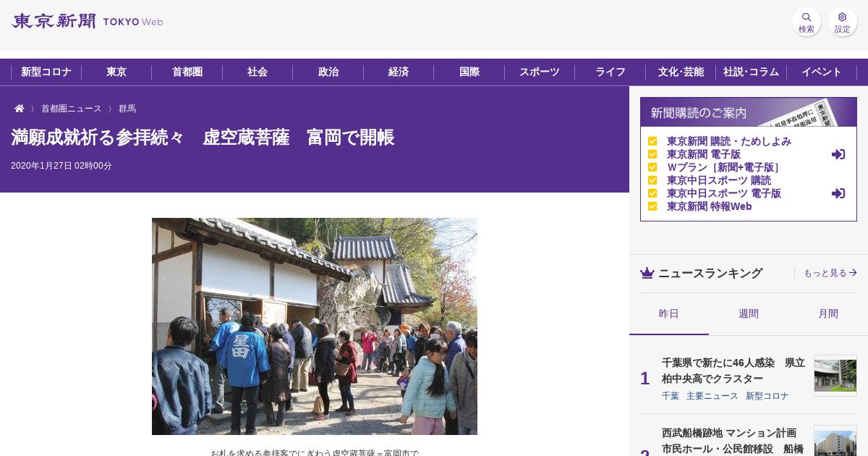
Task: Open the ライフ section
Action: tap(610, 72)
